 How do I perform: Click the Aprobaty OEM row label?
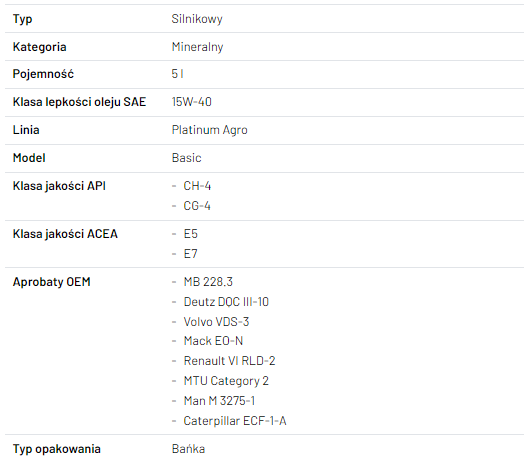52,282
